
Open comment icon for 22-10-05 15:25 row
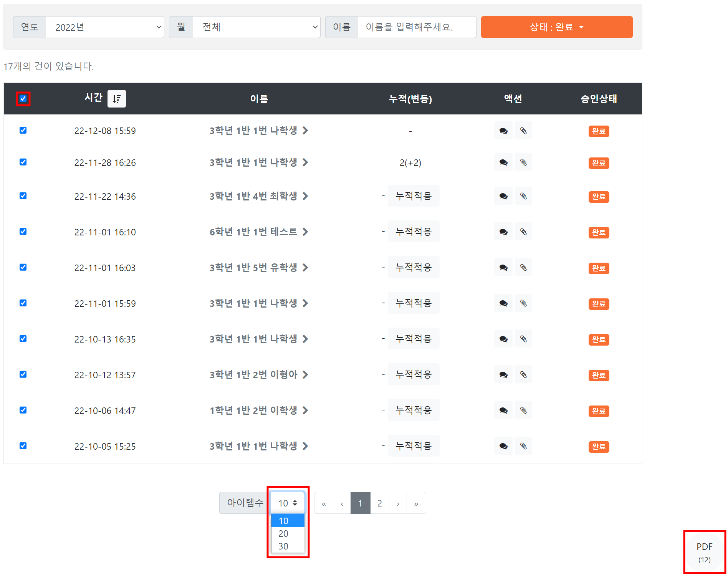tap(503, 447)
